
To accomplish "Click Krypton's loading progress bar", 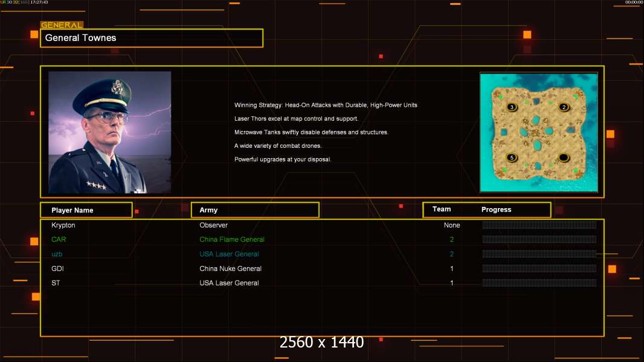I will (539, 225).
